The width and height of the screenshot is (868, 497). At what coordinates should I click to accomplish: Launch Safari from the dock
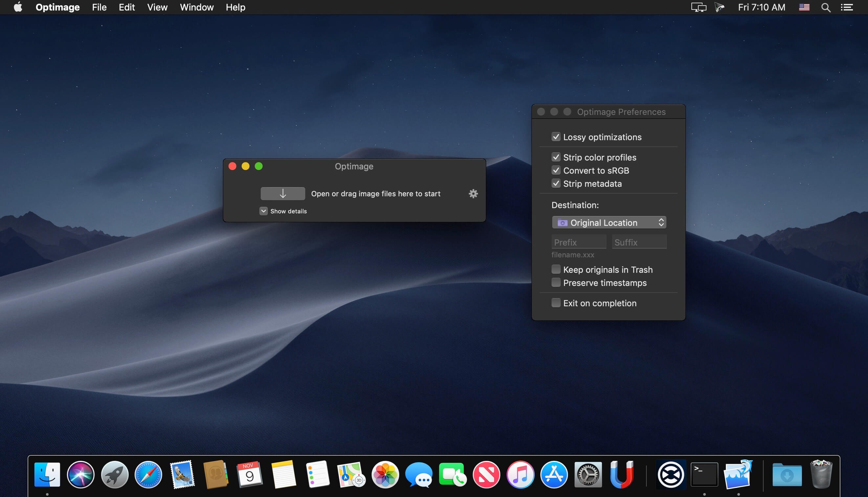click(148, 474)
